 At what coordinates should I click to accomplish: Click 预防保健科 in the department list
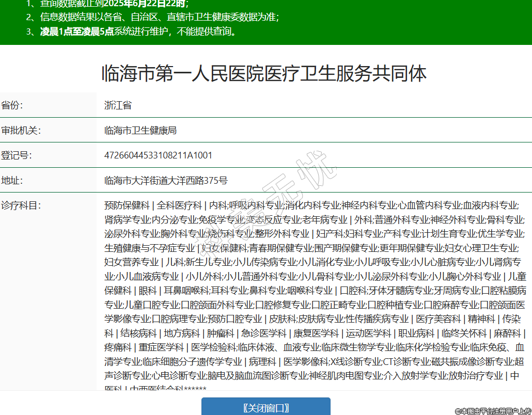click(127, 205)
